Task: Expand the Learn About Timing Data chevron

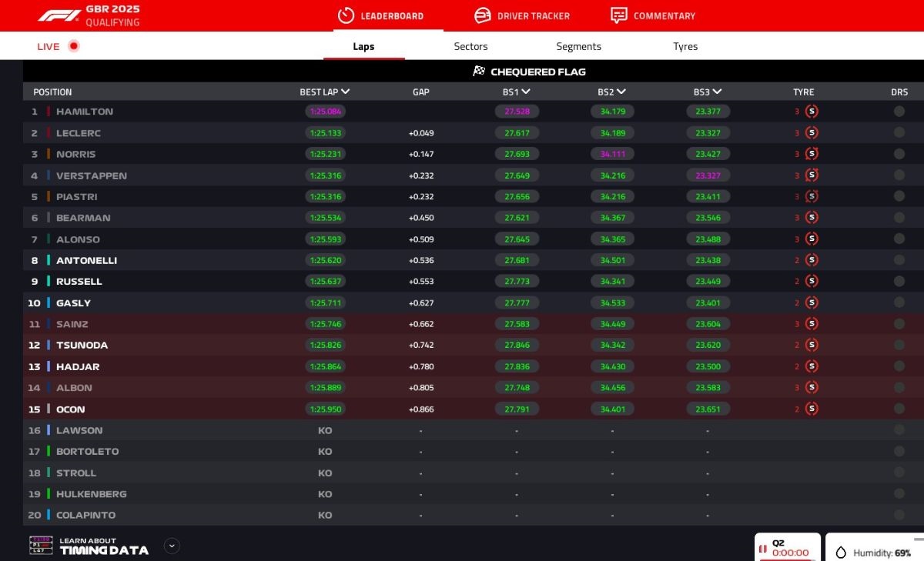Action: pos(172,546)
